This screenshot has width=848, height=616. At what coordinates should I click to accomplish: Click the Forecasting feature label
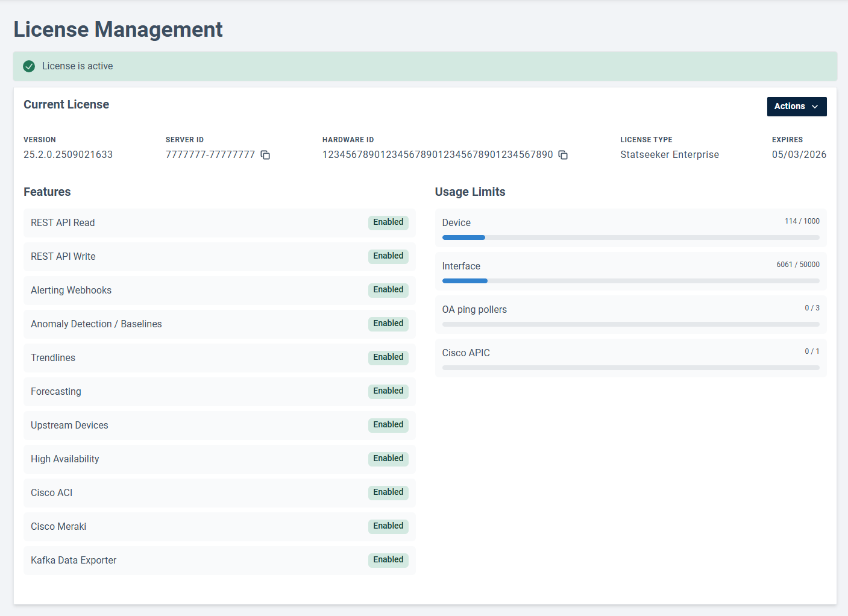click(56, 392)
